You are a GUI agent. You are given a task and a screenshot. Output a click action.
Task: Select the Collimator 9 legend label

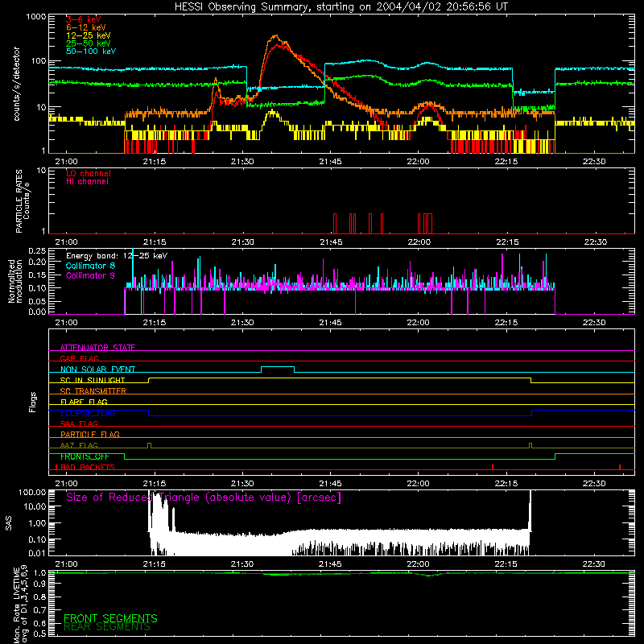pos(90,275)
